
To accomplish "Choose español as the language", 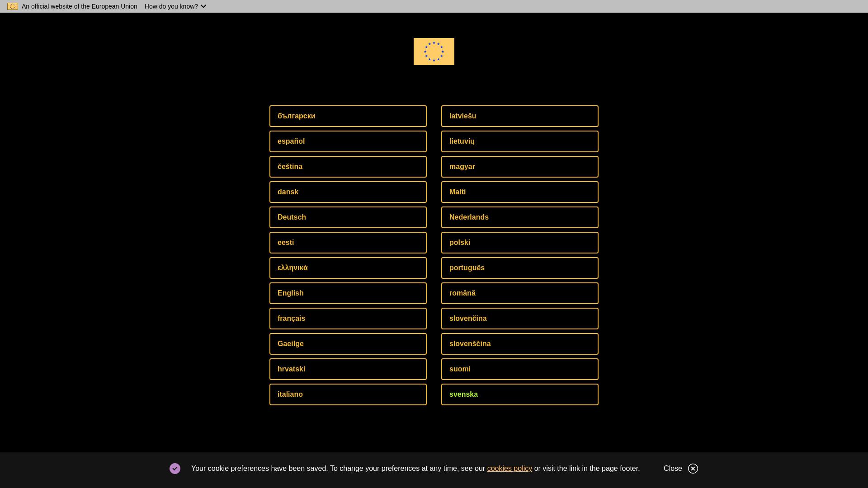I will coord(348,141).
